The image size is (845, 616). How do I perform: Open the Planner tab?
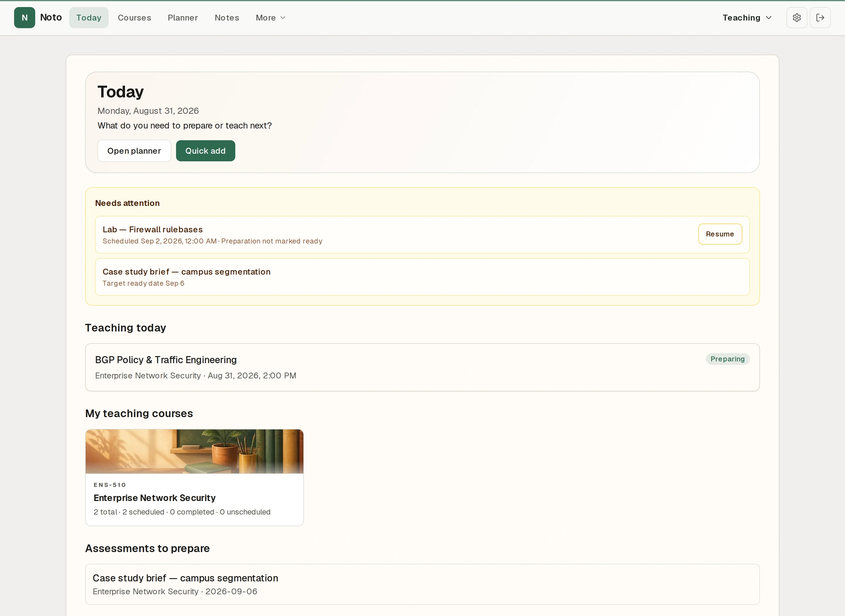tap(183, 18)
